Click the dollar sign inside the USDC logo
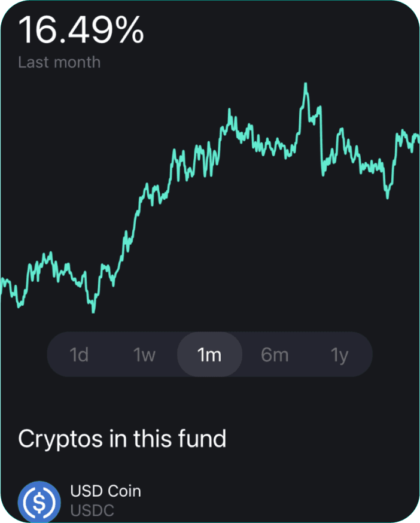 point(39,502)
